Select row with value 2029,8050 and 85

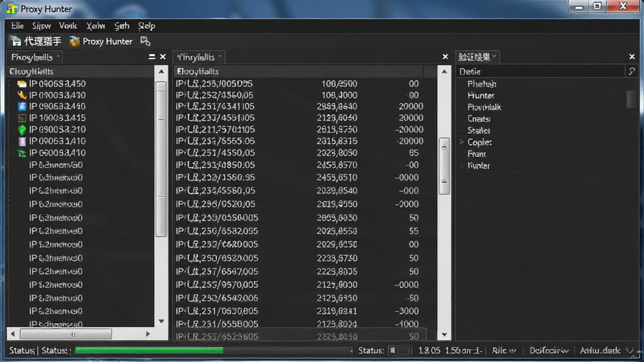[x=305, y=153]
